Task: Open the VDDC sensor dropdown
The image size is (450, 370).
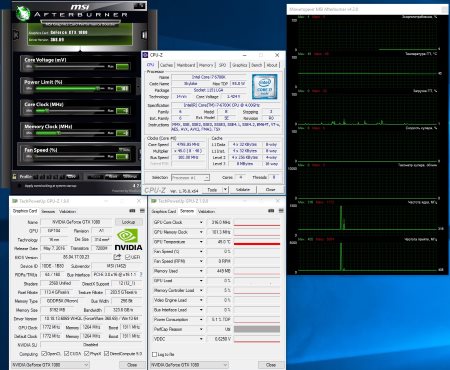Action: pos(201,339)
